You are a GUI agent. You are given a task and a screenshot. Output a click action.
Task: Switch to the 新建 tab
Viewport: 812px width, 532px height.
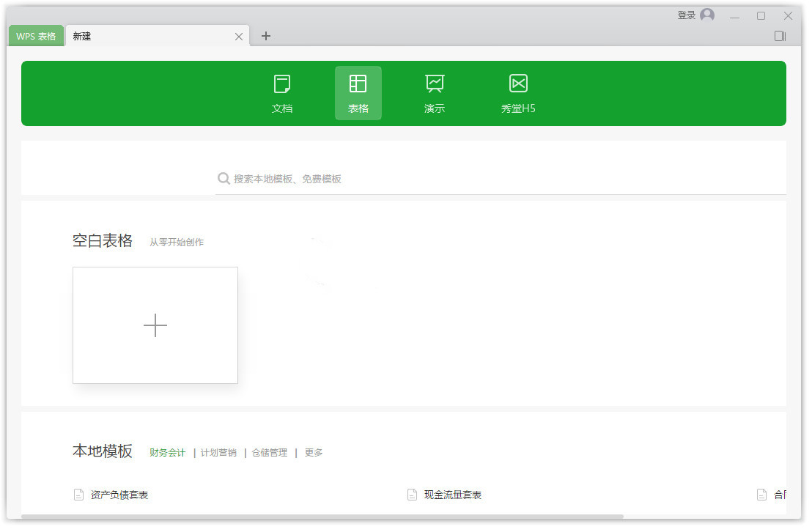pos(147,36)
